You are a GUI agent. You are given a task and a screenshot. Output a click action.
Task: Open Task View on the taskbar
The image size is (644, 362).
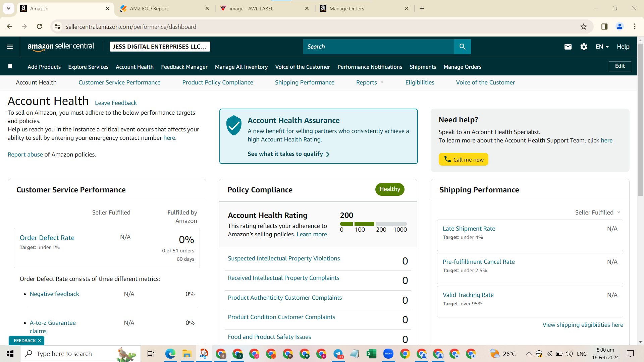point(151,354)
